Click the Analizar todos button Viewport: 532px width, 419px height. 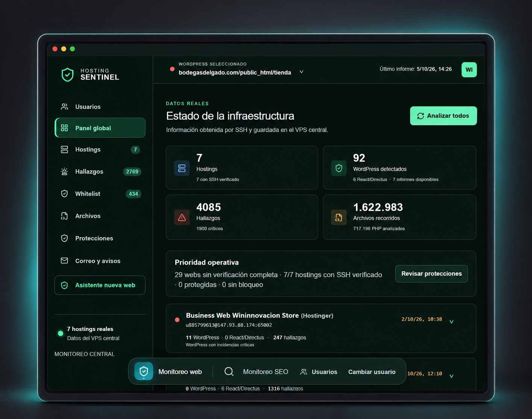tap(444, 116)
